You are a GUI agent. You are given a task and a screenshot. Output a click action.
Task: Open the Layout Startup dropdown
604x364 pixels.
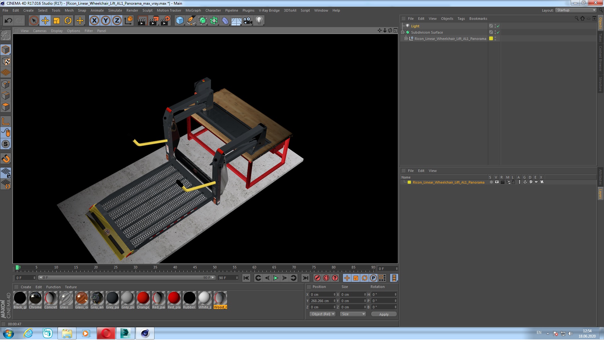pyautogui.click(x=576, y=10)
